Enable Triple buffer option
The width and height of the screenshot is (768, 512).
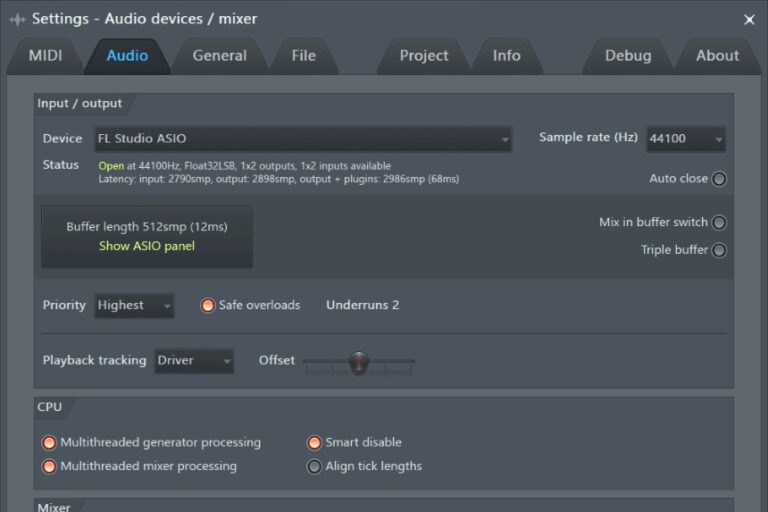coord(718,250)
